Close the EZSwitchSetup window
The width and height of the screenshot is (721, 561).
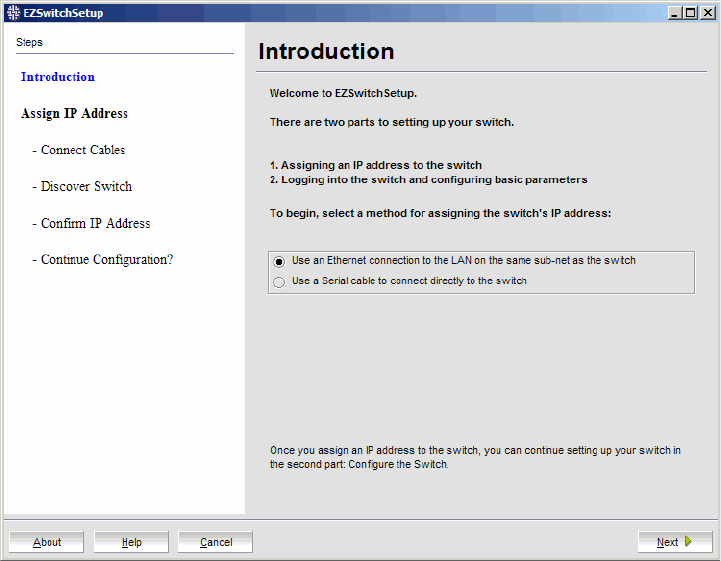pos(708,13)
